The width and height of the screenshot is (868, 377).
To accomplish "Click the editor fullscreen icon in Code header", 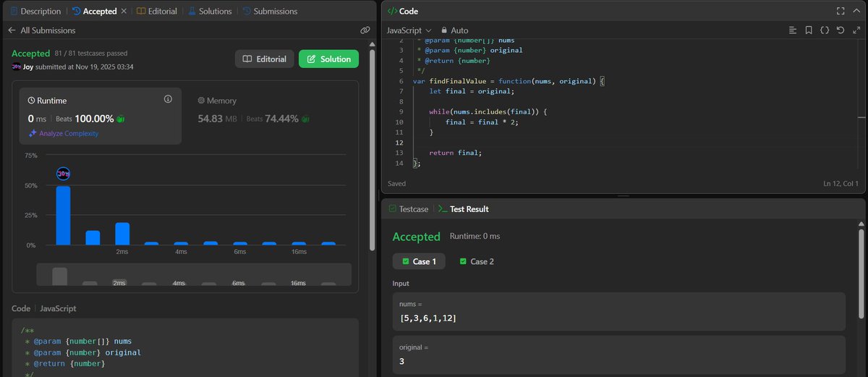I will click(x=841, y=11).
